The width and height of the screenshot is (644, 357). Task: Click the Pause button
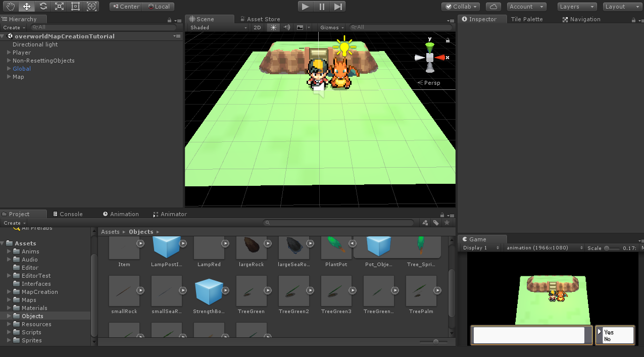(322, 7)
